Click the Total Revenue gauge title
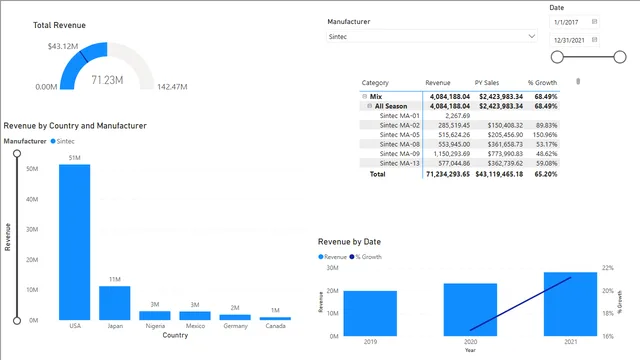Screen dimensions: 640x360 [59, 25]
